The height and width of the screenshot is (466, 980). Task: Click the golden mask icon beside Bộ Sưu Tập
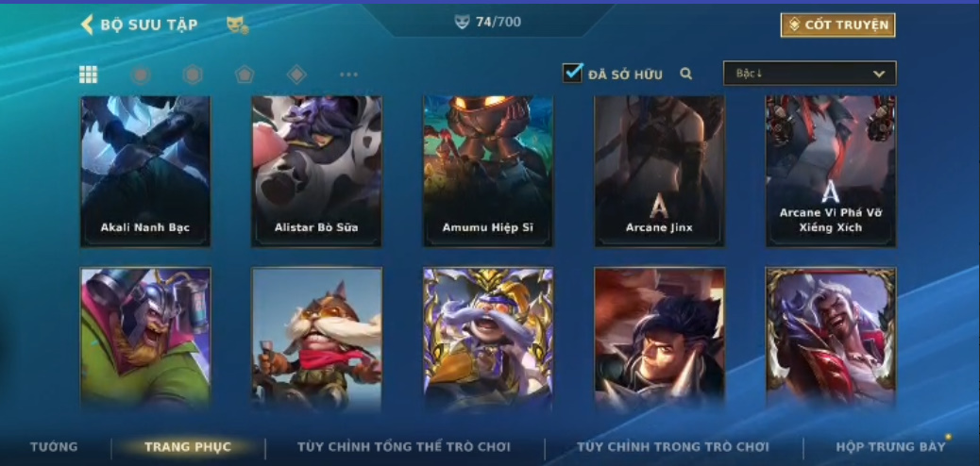(237, 25)
